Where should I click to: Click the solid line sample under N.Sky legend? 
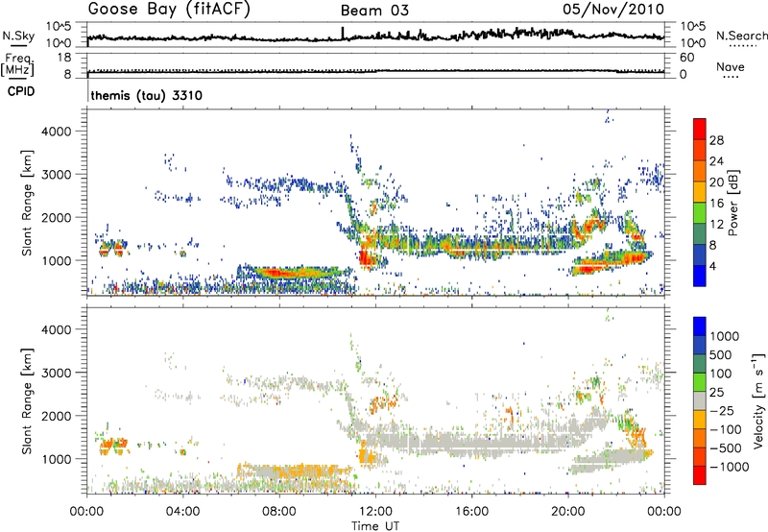18,45
